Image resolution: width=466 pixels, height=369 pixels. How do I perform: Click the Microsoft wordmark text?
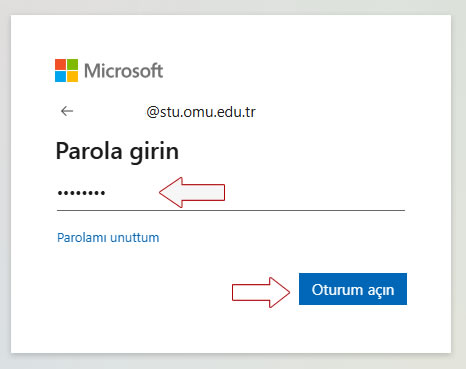click(123, 71)
